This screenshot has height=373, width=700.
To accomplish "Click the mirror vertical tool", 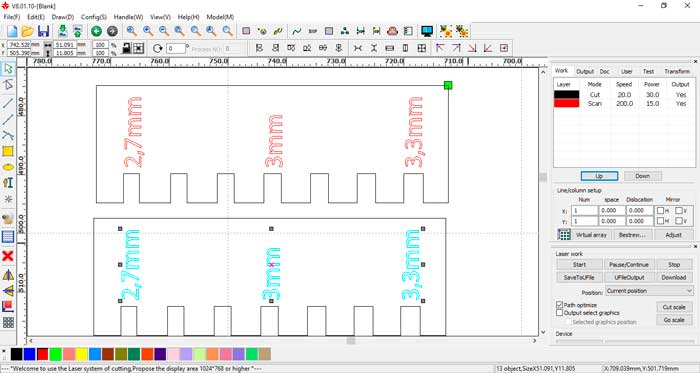I will pyautogui.click(x=8, y=291).
